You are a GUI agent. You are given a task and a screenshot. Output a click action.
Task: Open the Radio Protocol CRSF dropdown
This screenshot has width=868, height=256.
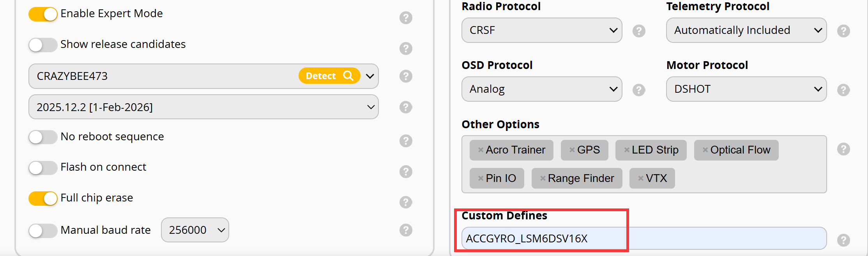541,30
